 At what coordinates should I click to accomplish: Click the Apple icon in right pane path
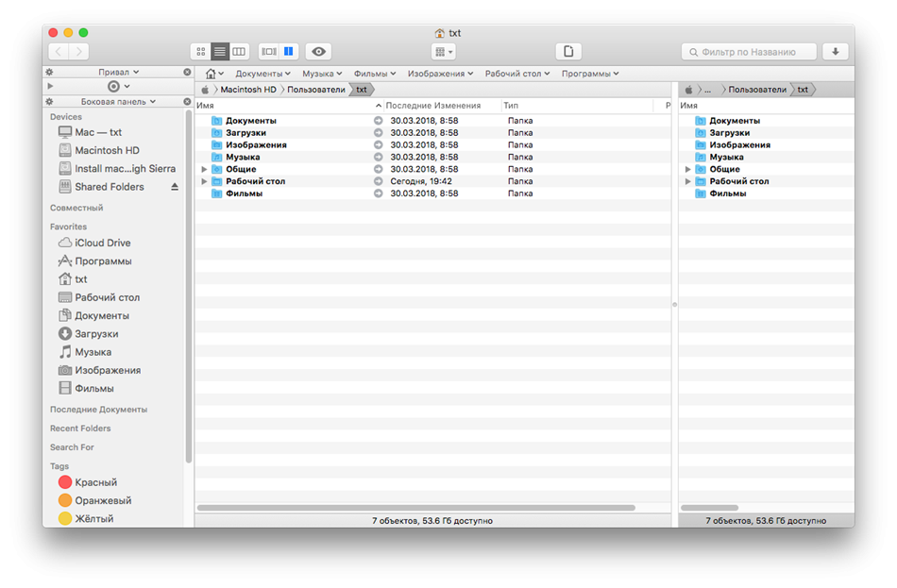click(688, 90)
